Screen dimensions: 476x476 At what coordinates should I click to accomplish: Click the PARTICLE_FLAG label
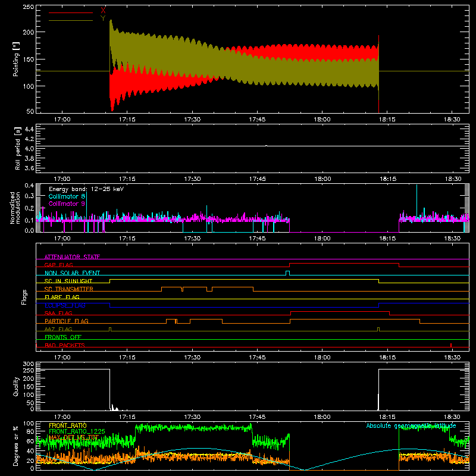pos(67,321)
